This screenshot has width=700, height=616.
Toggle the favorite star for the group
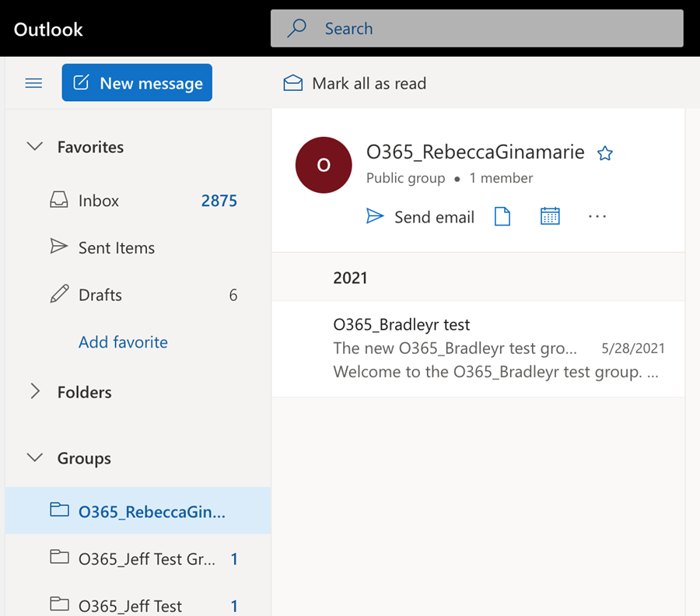pyautogui.click(x=605, y=153)
